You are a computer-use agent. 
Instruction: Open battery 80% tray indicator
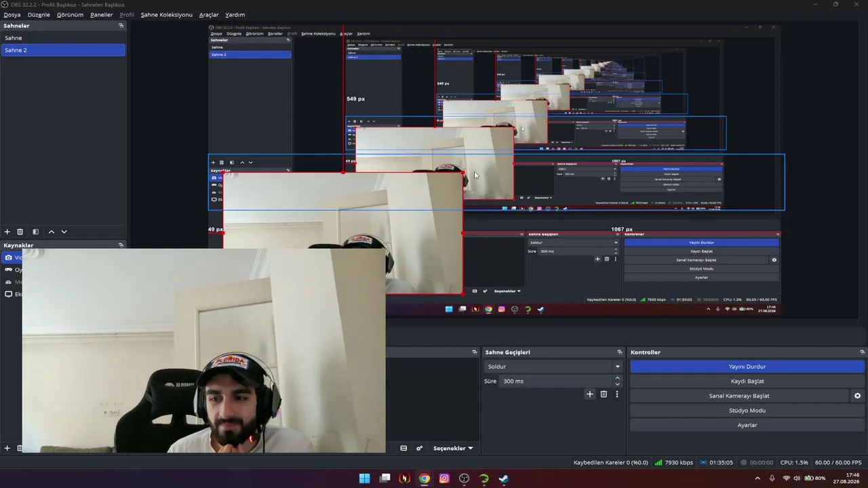[814, 479]
